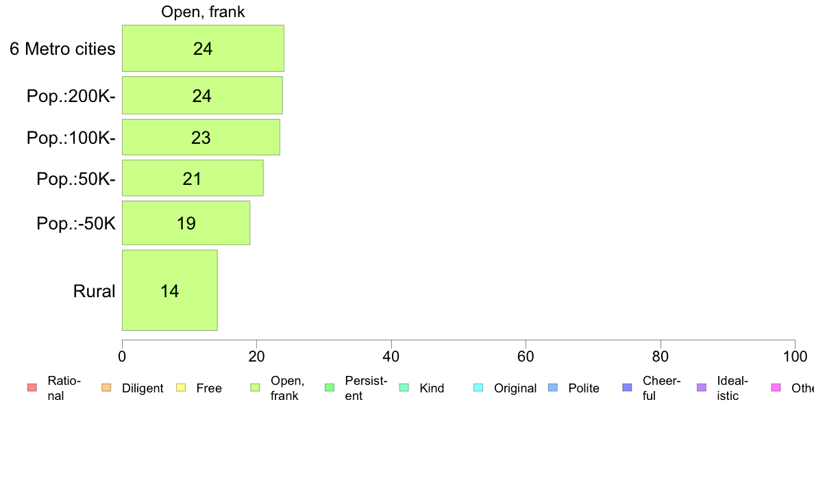Click the Idealistic purple legend swatch

[702, 388]
